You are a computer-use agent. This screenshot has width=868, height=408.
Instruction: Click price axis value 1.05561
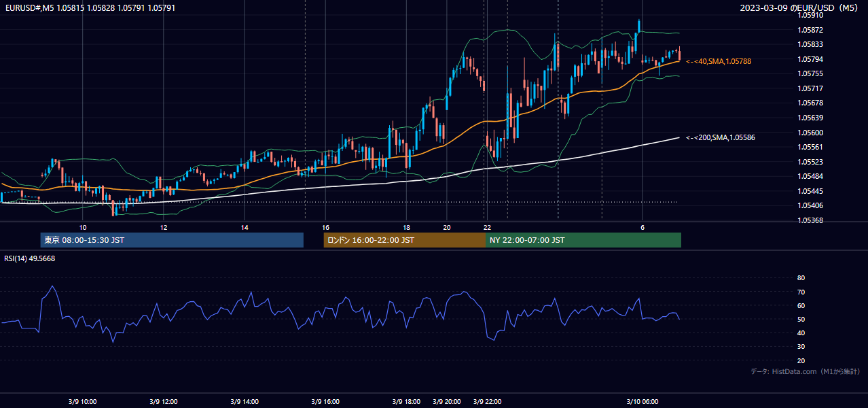click(810, 147)
